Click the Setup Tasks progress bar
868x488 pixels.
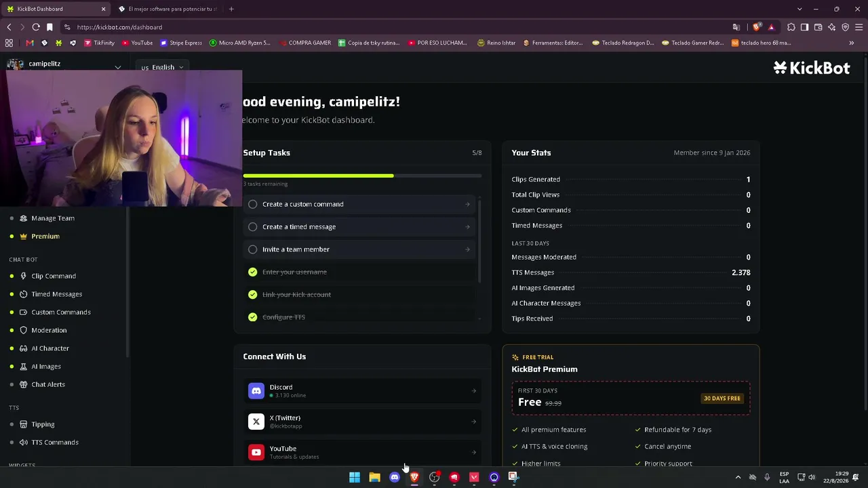pos(362,176)
